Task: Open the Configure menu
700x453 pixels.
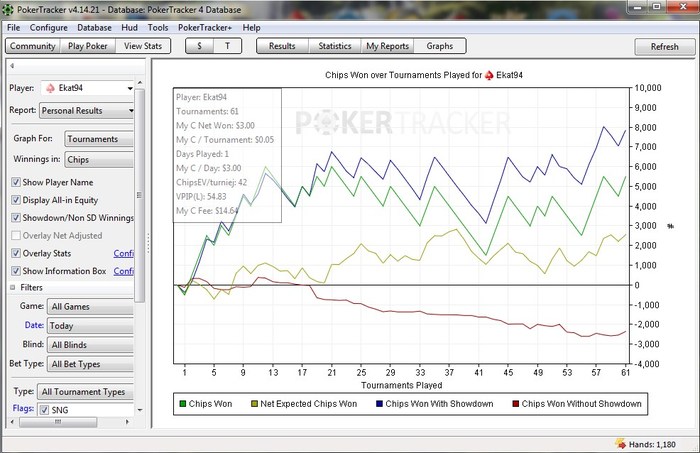Action: (49, 28)
